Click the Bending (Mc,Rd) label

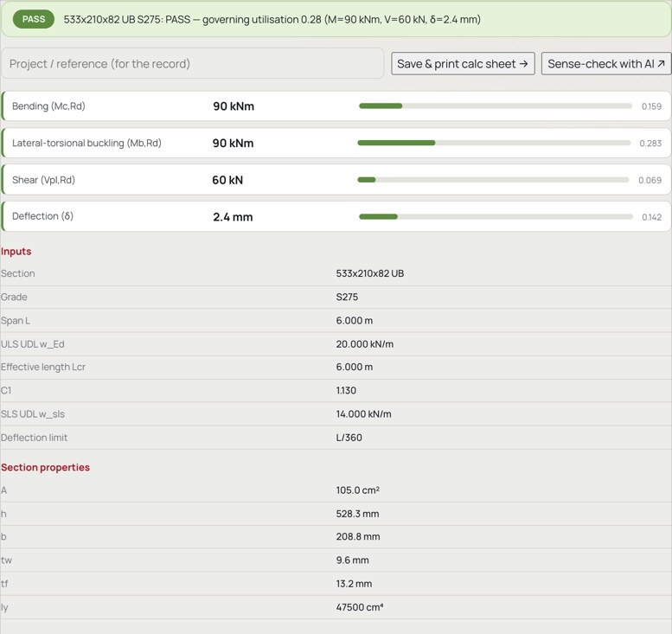pos(48,106)
